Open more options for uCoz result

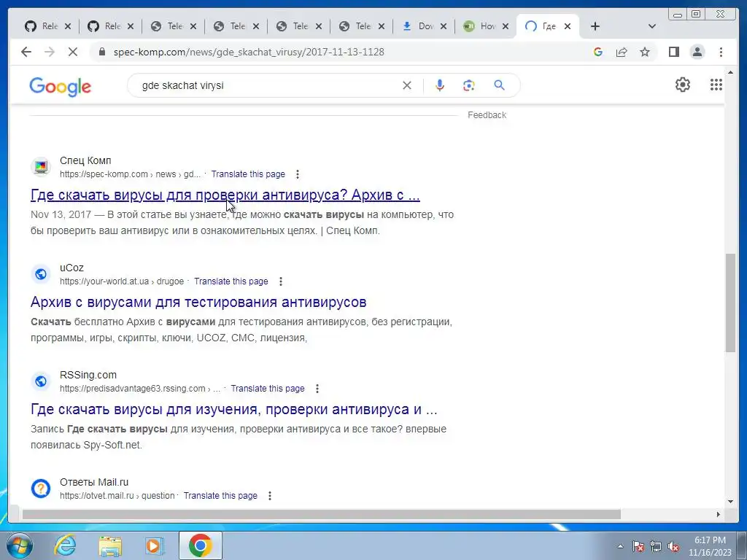click(281, 281)
